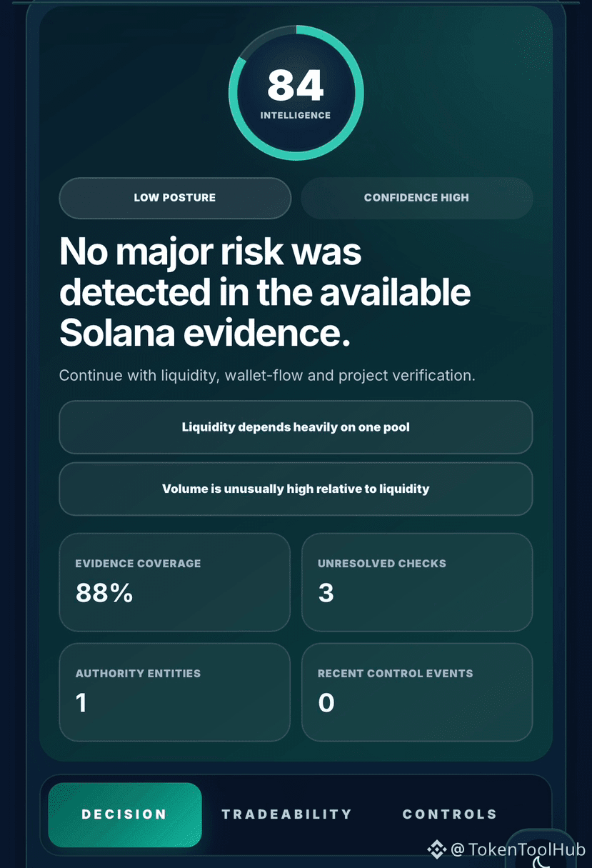Click the INTELLIGENCE label under the score

(296, 115)
